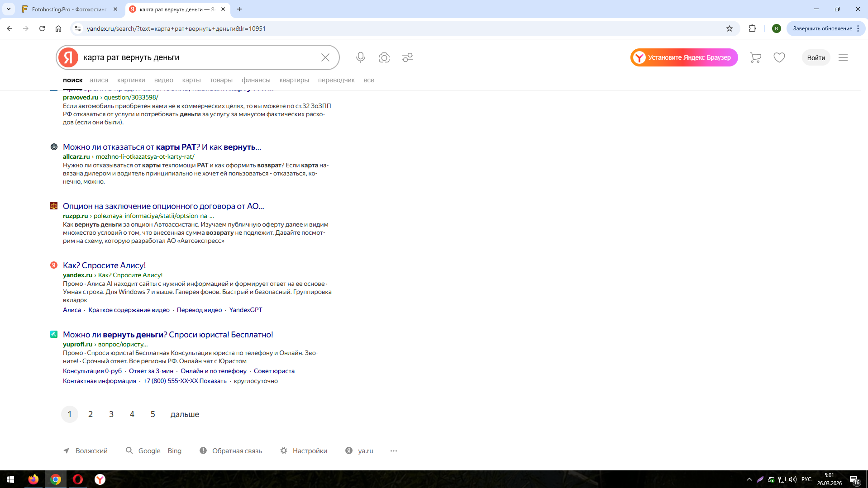Open Opera from the taskbar
The width and height of the screenshot is (868, 488).
click(x=78, y=479)
